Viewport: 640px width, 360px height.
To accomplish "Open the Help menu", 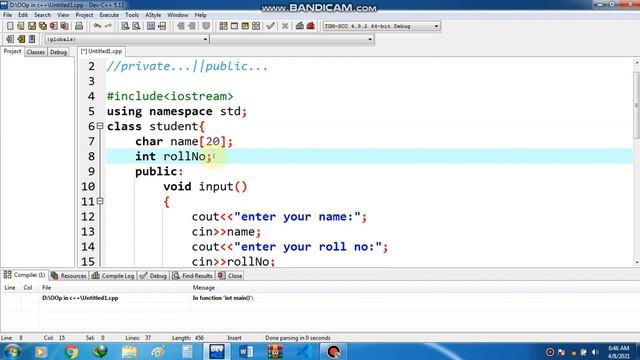I will [200, 15].
